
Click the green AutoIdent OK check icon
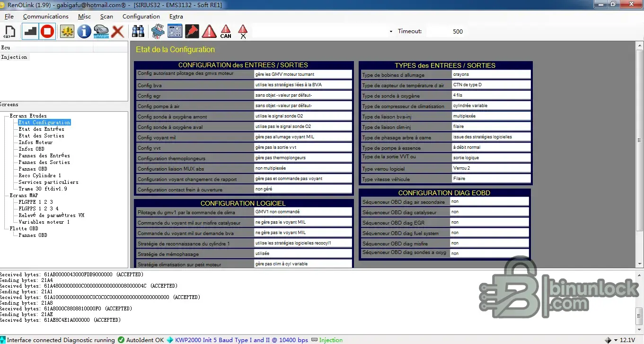pos(121,340)
